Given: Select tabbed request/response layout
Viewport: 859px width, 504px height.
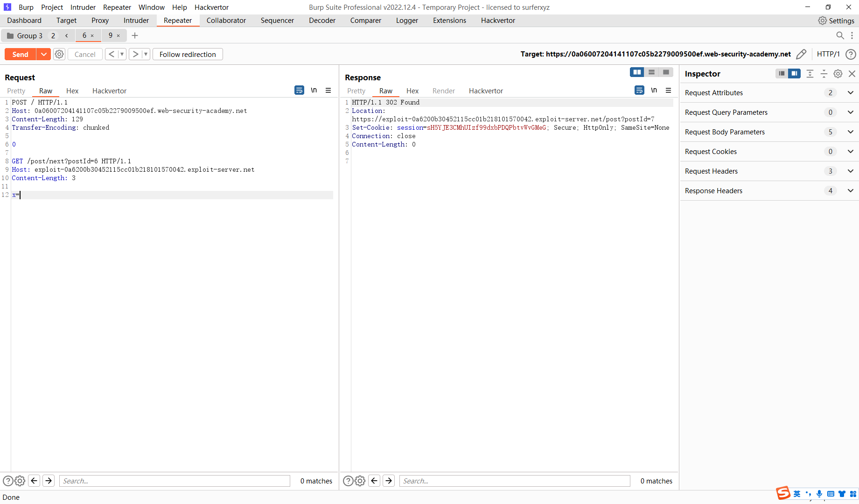Looking at the screenshot, I should 666,72.
